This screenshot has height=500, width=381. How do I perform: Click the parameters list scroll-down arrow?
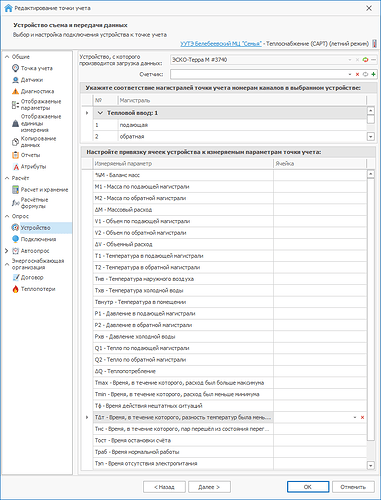click(370, 465)
